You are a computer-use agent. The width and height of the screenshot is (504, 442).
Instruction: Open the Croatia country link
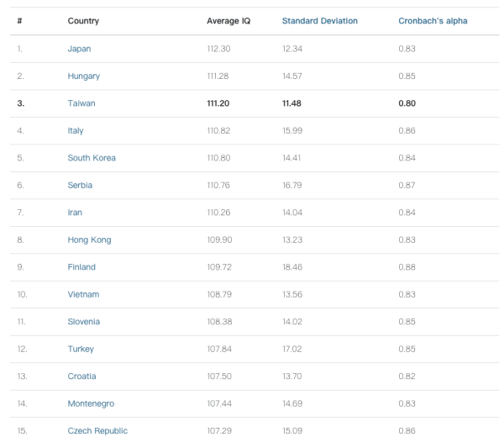[x=81, y=376]
